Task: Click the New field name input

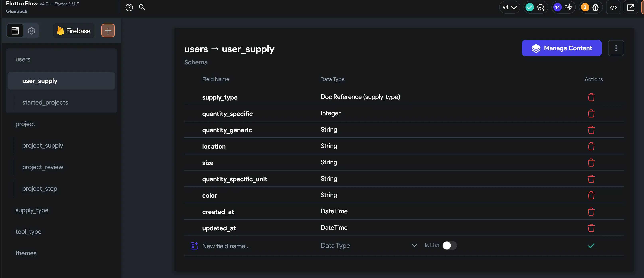Action: [258, 246]
